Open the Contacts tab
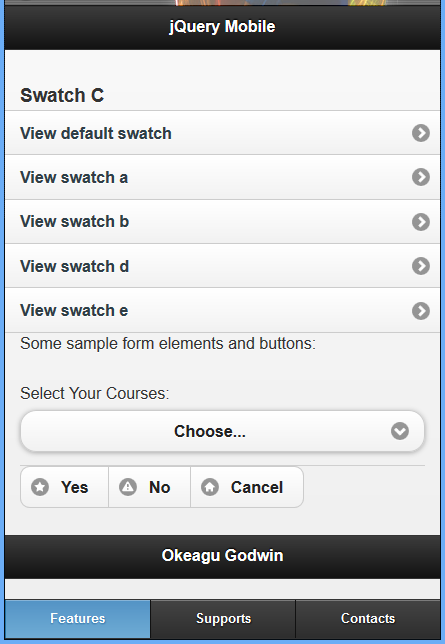This screenshot has width=445, height=644. pos(368,619)
